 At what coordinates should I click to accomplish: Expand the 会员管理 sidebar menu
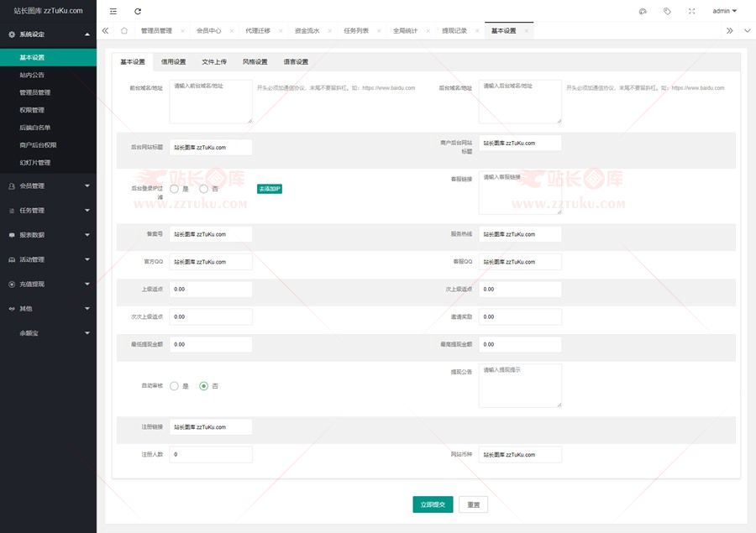[x=48, y=186]
